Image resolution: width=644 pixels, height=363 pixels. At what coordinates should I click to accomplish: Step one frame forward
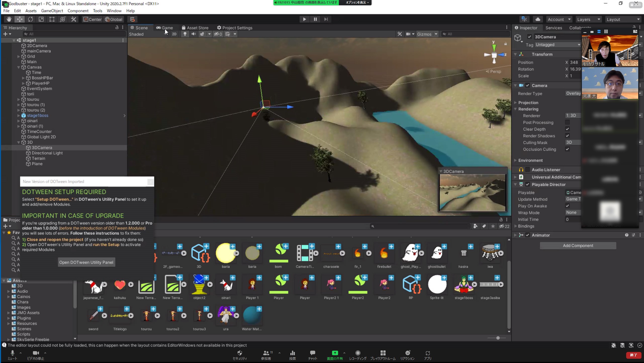(326, 19)
